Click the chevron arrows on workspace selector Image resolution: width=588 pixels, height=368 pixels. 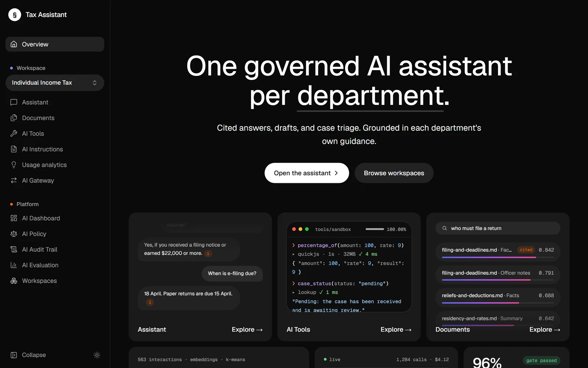94,83
